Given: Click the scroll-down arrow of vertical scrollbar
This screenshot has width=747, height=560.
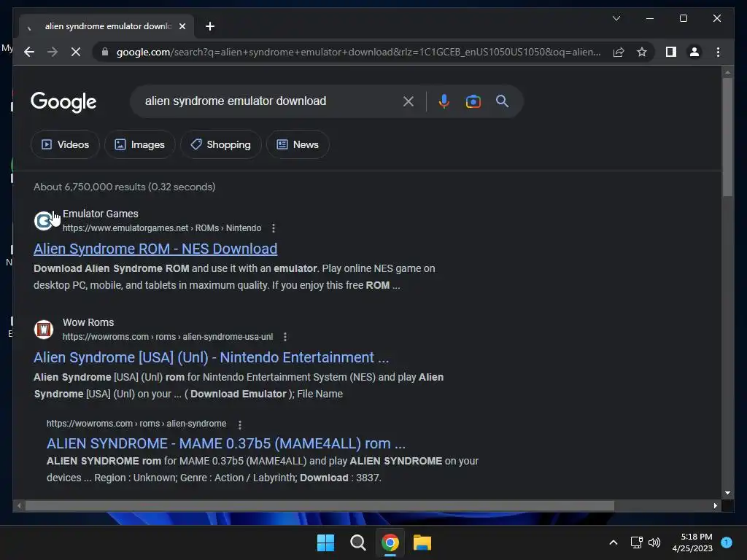Looking at the screenshot, I should click(727, 493).
